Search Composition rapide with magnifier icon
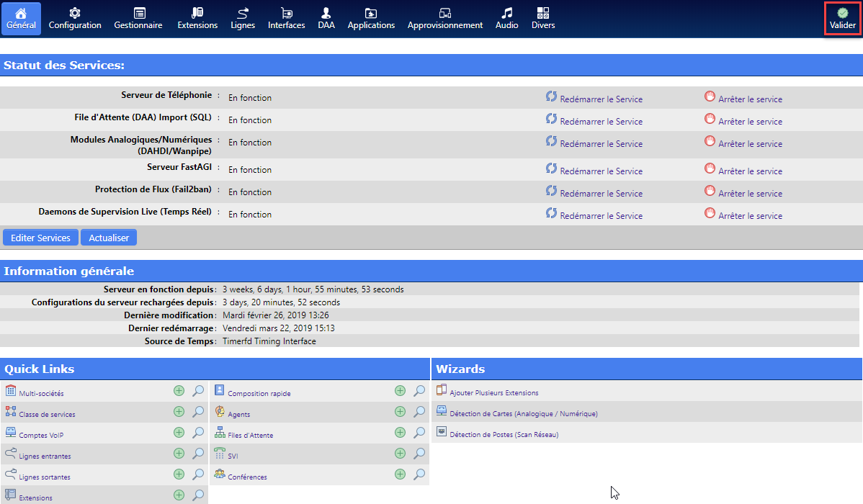The image size is (863, 504). click(419, 391)
